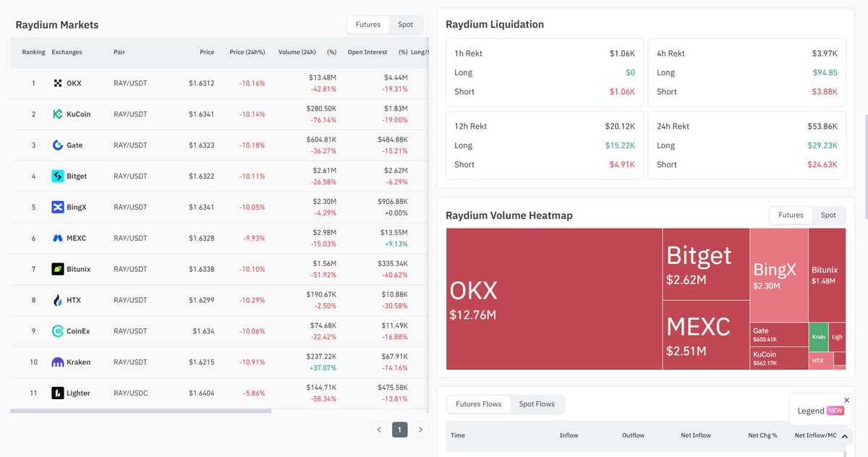Go to previous page of markets

point(379,430)
